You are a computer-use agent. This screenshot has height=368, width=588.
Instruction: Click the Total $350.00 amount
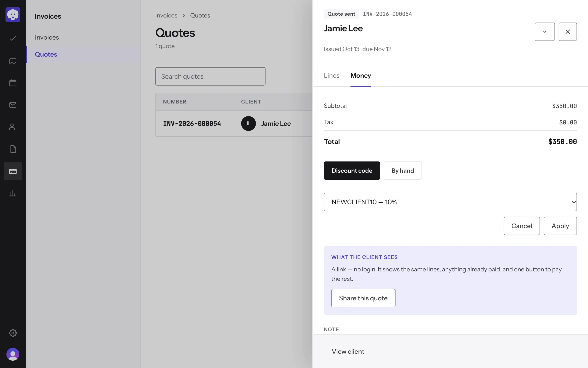(562, 142)
